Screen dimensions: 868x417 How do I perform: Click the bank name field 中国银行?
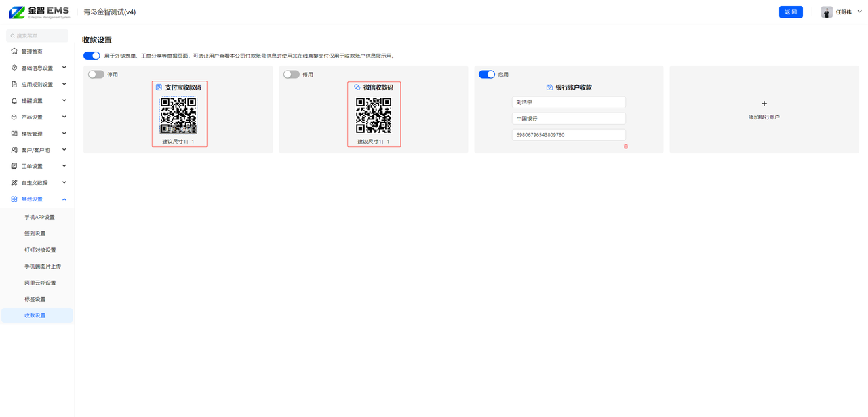(x=569, y=119)
